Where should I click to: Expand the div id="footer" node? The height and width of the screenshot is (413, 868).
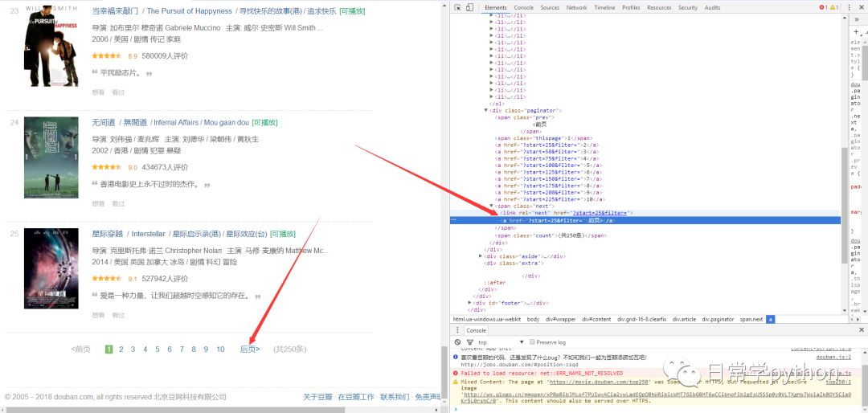tap(470, 303)
